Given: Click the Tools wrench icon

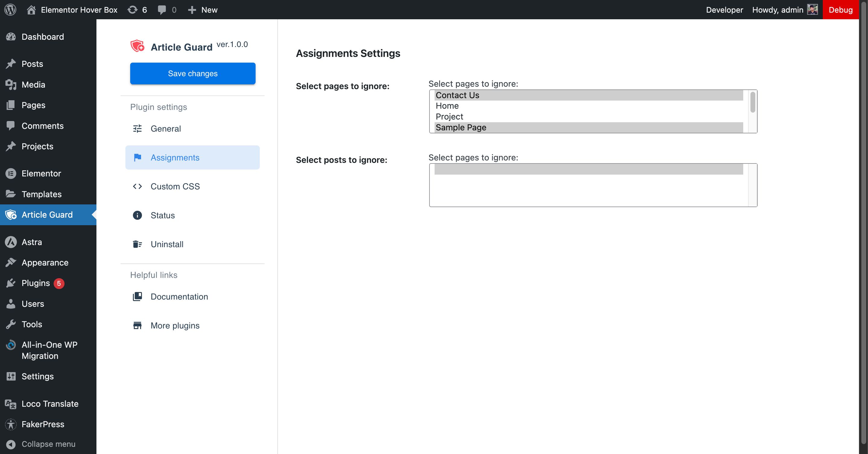Looking at the screenshot, I should coord(11,325).
